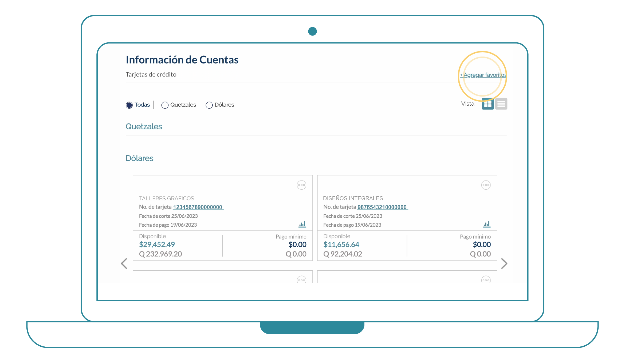Open chart icon on TALLERES GRAFICOS card
Screen dimensions: 625x364
coord(302,224)
